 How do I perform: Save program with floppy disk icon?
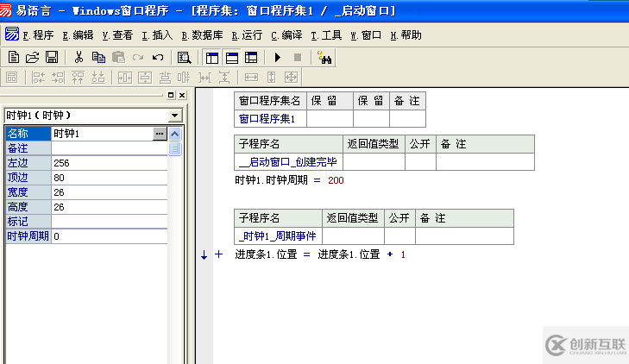point(52,57)
